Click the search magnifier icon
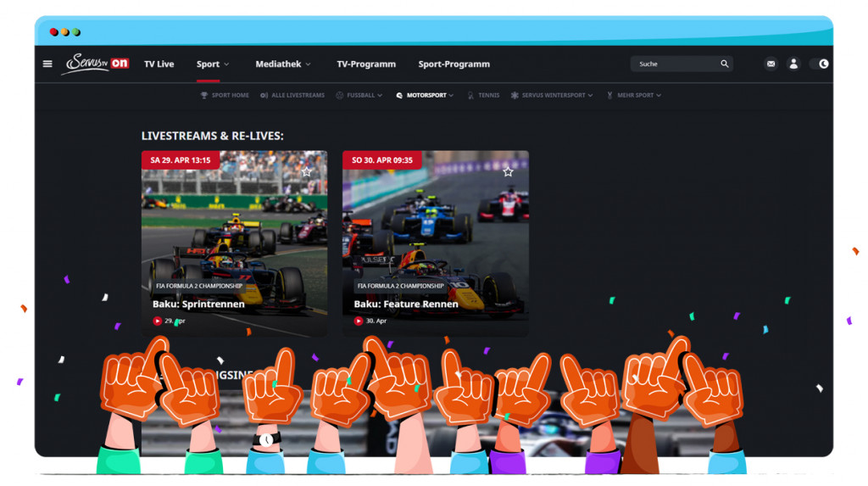 click(725, 64)
